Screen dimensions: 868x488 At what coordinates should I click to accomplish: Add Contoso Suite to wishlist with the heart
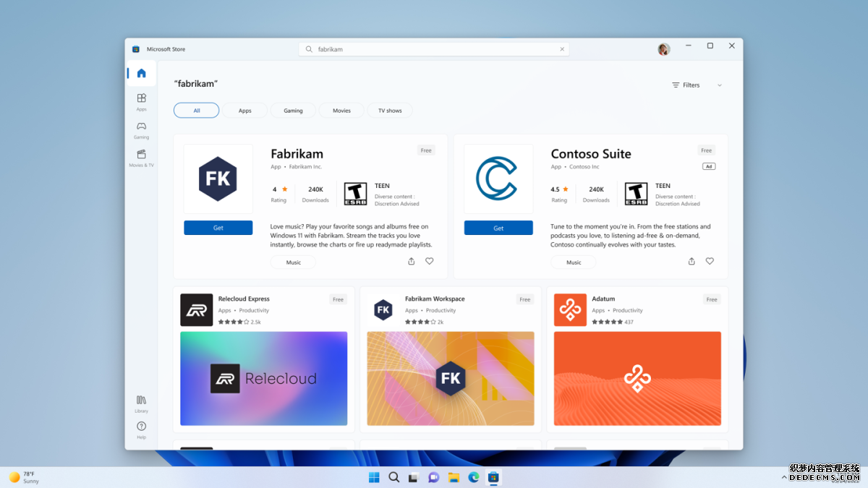click(710, 261)
